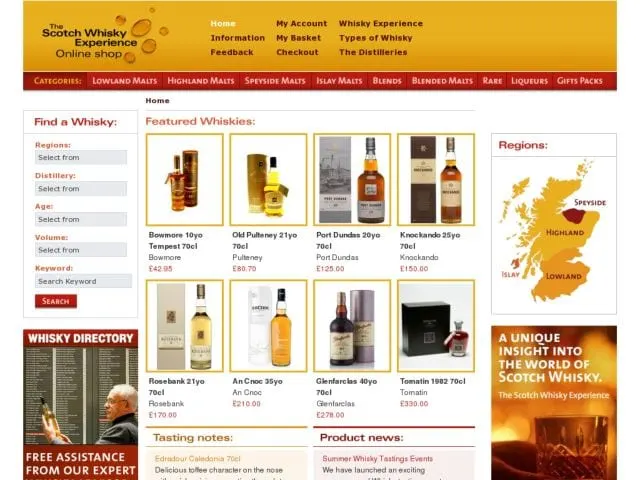Open Tomatin 1982 bottle image
640x480 pixels.
(436, 326)
